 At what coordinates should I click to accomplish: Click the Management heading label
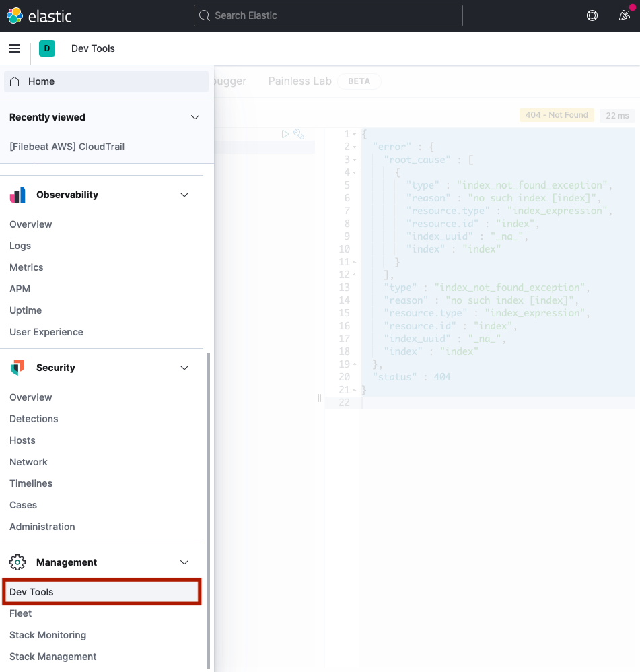pos(67,562)
